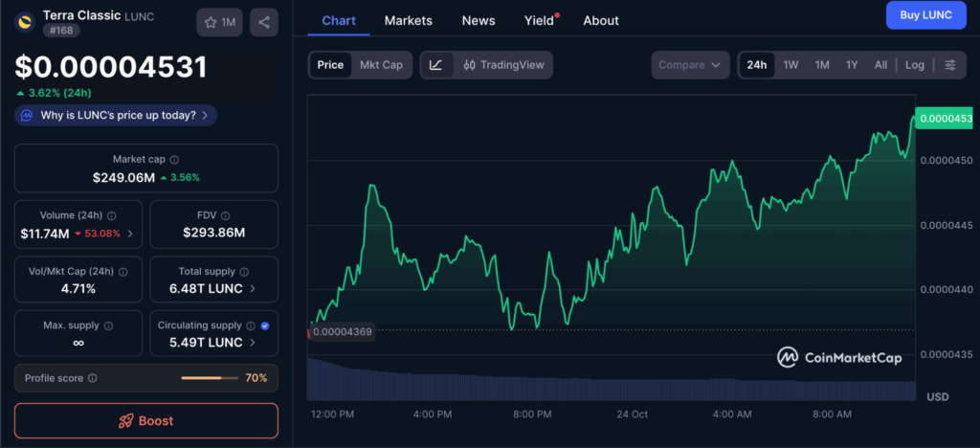Click Market cap info icon
The height and width of the screenshot is (448, 980).
coord(174,160)
